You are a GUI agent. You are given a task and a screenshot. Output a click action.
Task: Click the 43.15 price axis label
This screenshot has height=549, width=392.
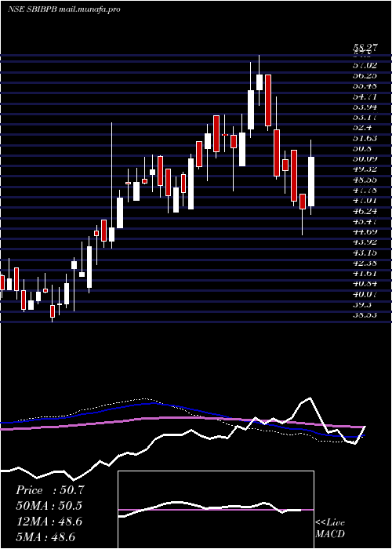[x=364, y=253]
